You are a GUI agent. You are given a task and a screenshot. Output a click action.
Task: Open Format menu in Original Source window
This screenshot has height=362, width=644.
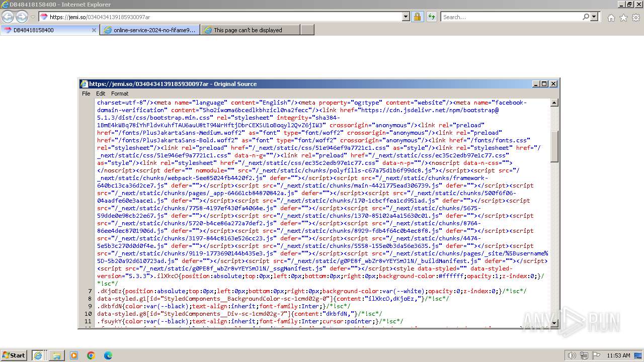pyautogui.click(x=120, y=94)
